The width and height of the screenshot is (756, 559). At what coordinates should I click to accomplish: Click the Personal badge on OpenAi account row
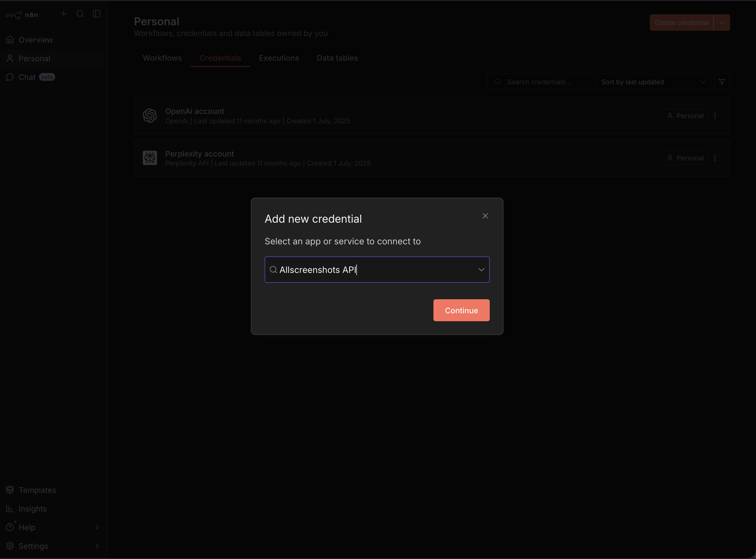[685, 116]
